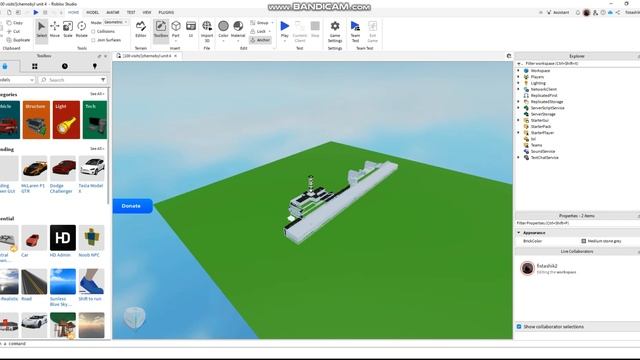Open the UI insert tool

191,30
